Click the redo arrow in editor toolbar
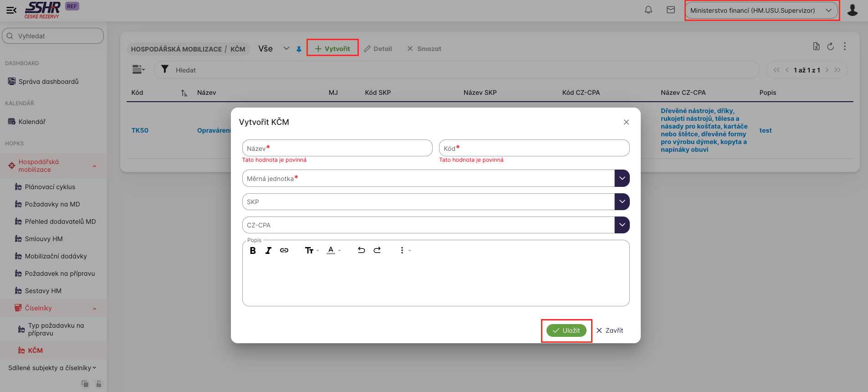The width and height of the screenshot is (868, 392). (377, 250)
